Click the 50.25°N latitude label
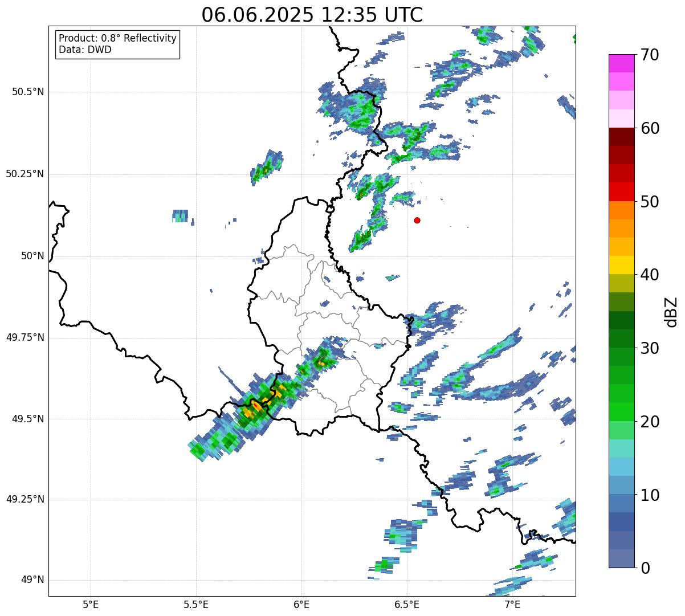The image size is (685, 616). [25, 174]
